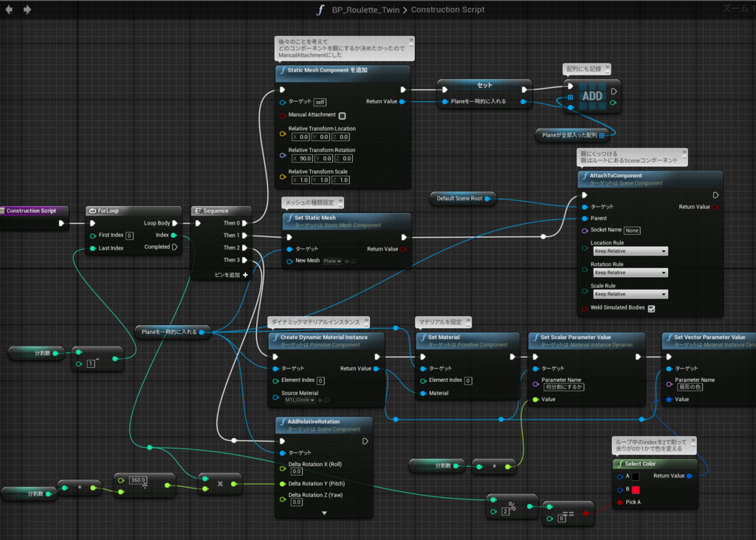Click the forward navigation arrow icon
756x540 pixels.
[27, 9]
